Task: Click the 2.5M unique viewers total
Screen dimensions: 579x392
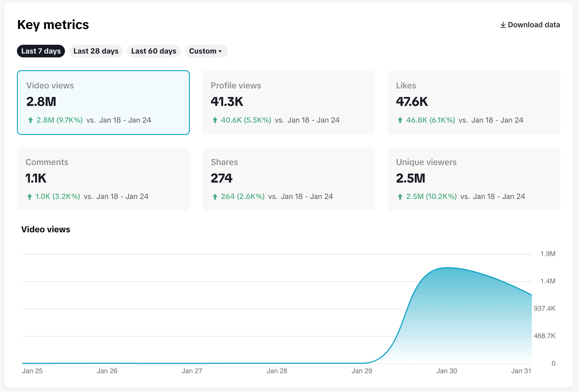Action: tap(411, 178)
